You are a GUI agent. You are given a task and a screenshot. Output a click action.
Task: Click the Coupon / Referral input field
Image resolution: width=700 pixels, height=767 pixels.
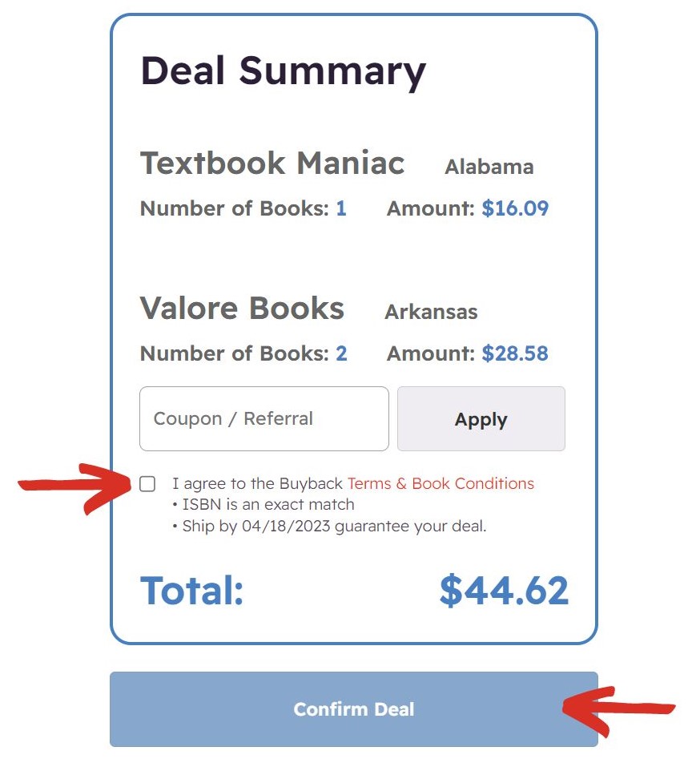point(264,418)
